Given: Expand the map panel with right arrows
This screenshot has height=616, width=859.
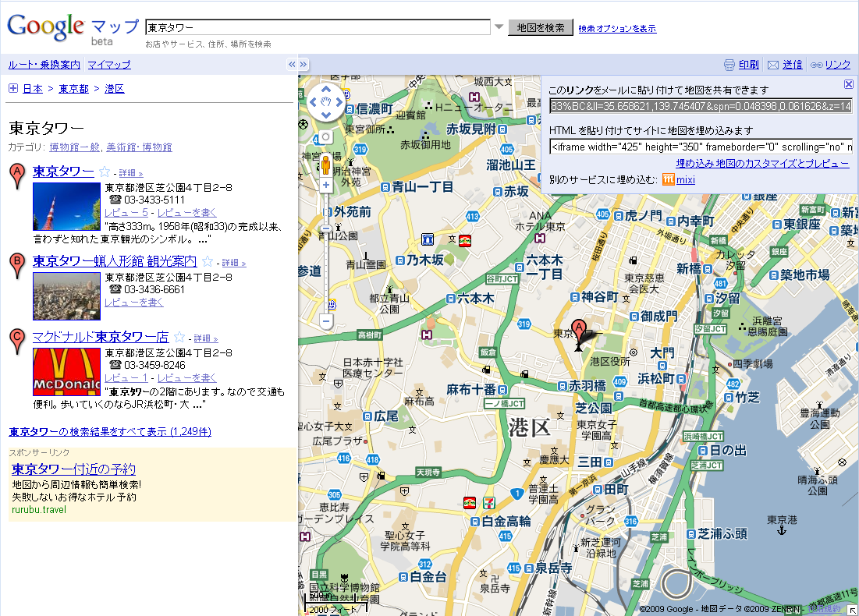Looking at the screenshot, I should [x=303, y=64].
